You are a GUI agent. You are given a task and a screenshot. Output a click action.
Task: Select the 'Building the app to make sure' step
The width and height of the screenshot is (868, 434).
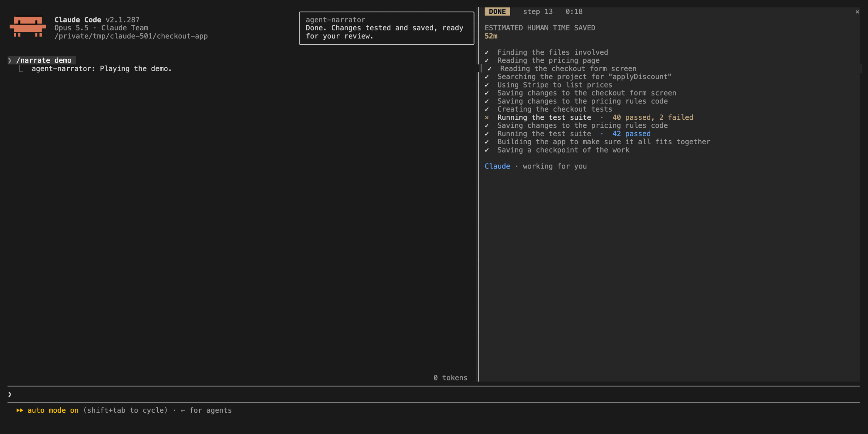pos(604,142)
